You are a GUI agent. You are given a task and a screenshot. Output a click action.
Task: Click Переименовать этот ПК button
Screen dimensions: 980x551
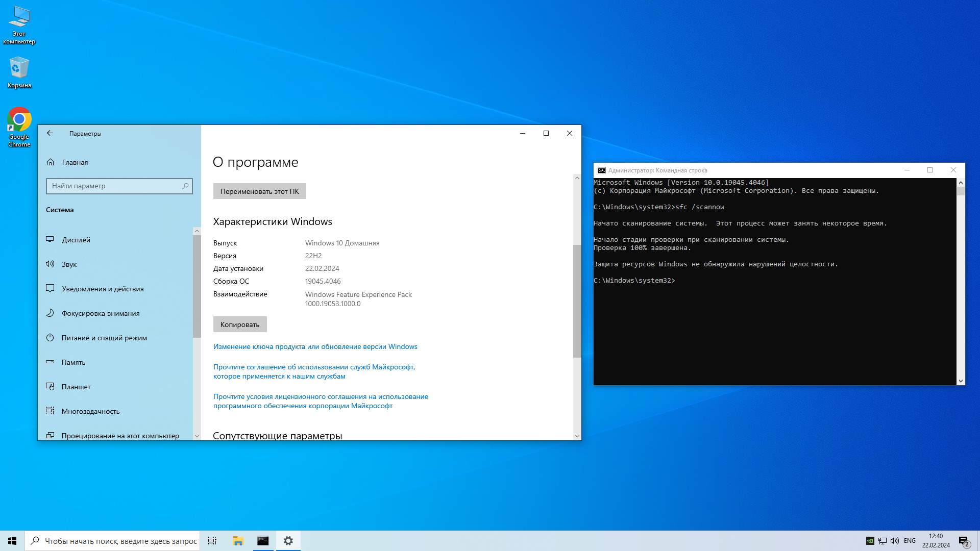(259, 191)
